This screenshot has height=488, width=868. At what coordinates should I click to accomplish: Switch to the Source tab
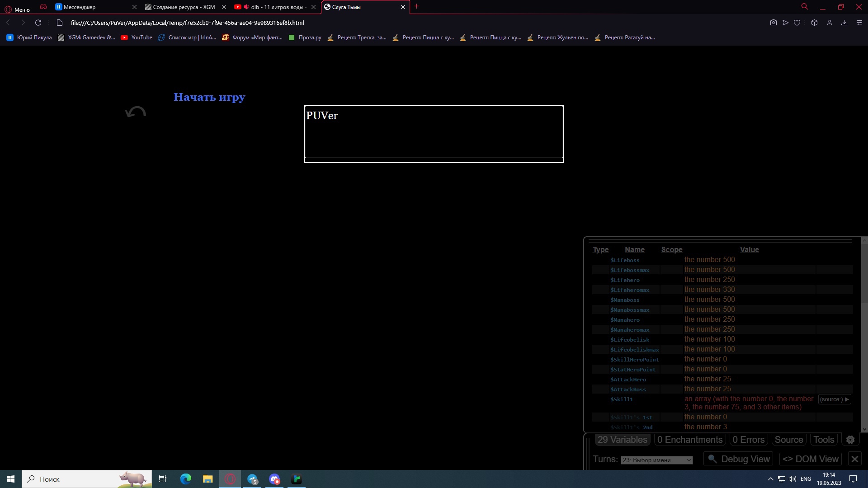click(x=789, y=440)
